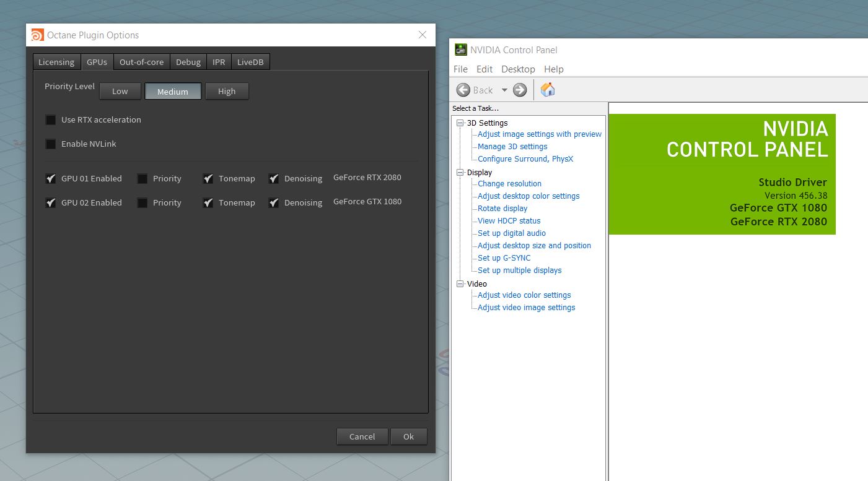The image size is (868, 481).
Task: Go back in NVIDIA Control Panel
Action: point(475,90)
